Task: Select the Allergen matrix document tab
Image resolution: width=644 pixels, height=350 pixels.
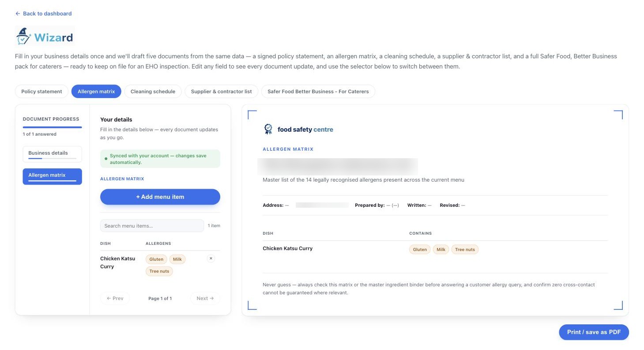Action: 96,91
